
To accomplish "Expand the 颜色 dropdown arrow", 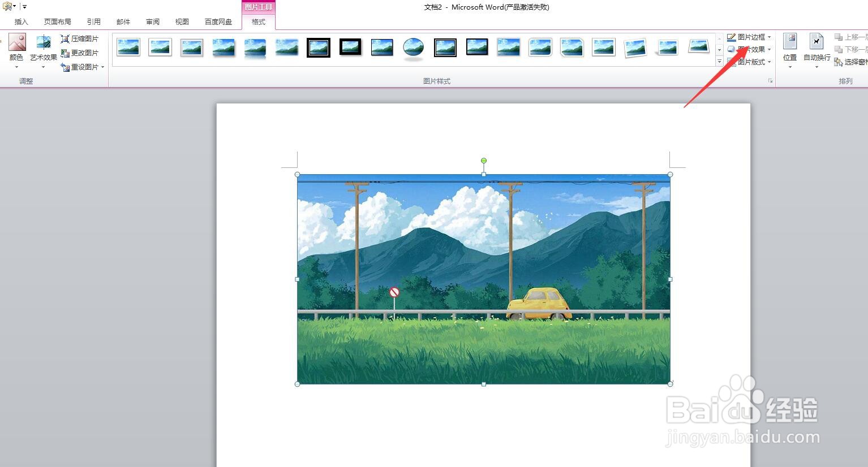I will pos(16,67).
